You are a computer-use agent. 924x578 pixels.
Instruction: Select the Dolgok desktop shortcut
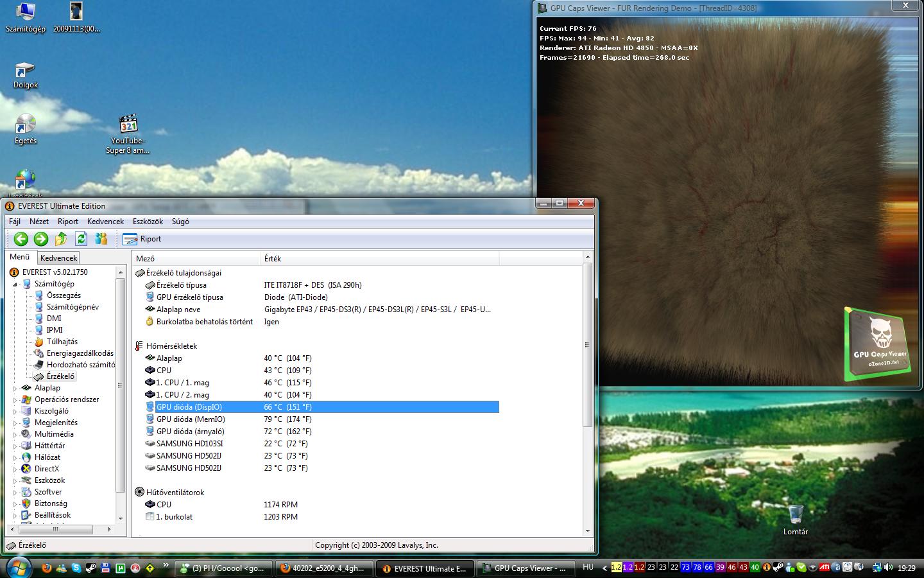click(x=26, y=75)
